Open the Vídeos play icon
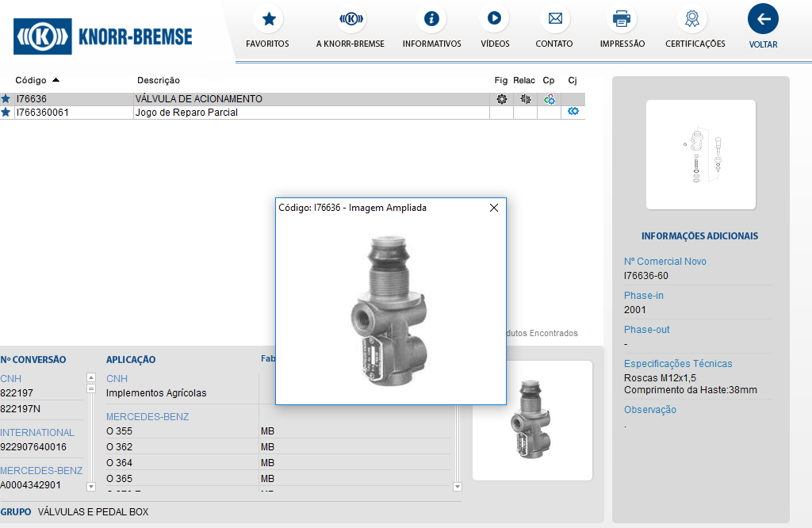The image size is (812, 528). (494, 18)
